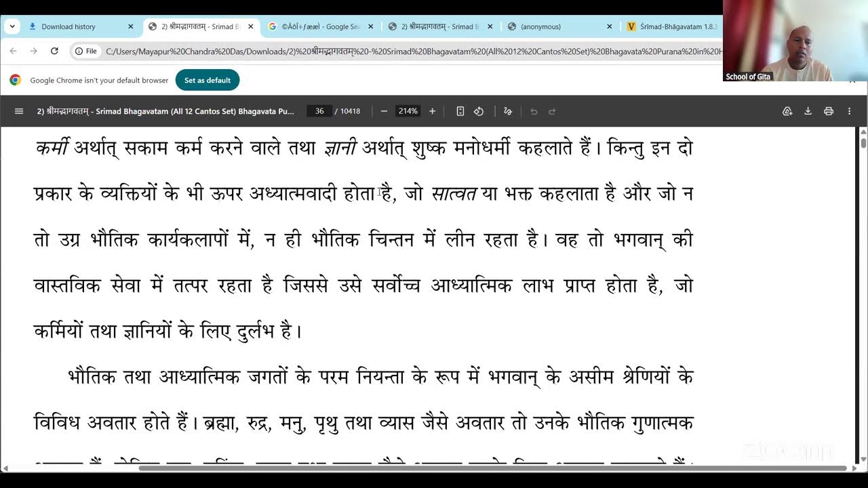Click the word कर्मी in the text
Viewport: 868px width, 488px height.
[52, 148]
